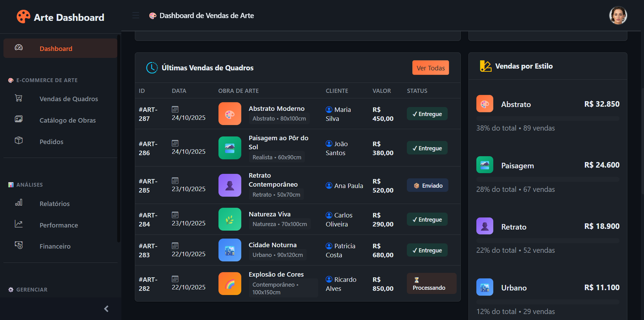Click the Vendas de Quadros cart icon
Image resolution: width=644 pixels, height=320 pixels.
click(x=19, y=98)
